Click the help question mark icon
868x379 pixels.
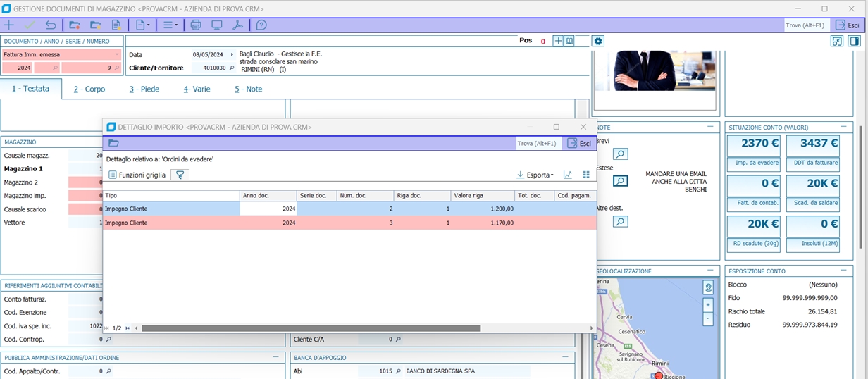click(x=261, y=25)
